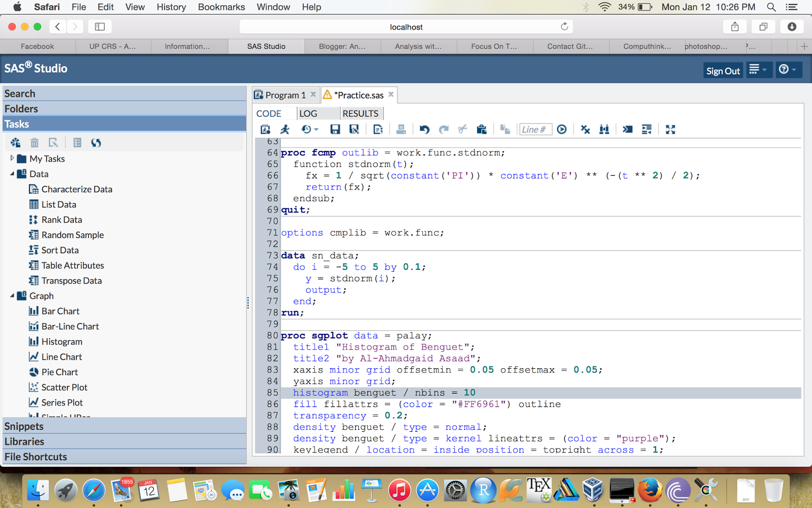Collapse the Graph folder

(12, 296)
